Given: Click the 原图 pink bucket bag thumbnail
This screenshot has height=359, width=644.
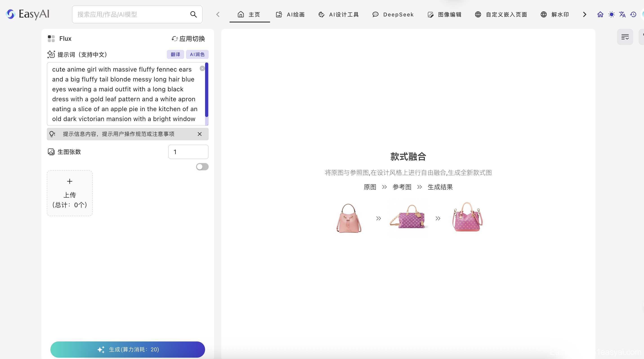Looking at the screenshot, I should [x=349, y=218].
